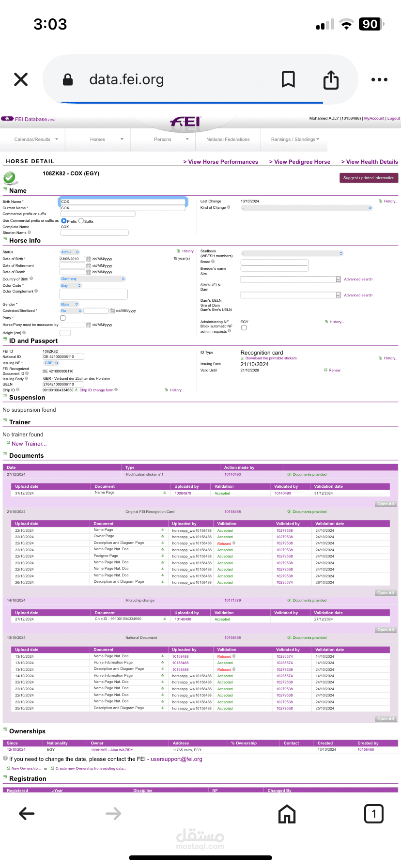Click owner 10081965 - Alaa WAZIRY

pos(112,750)
